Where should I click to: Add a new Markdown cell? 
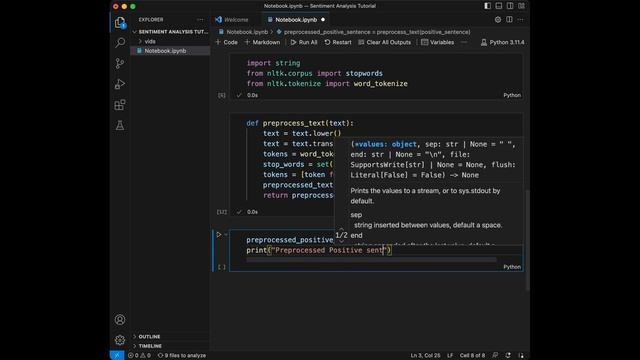coord(262,42)
